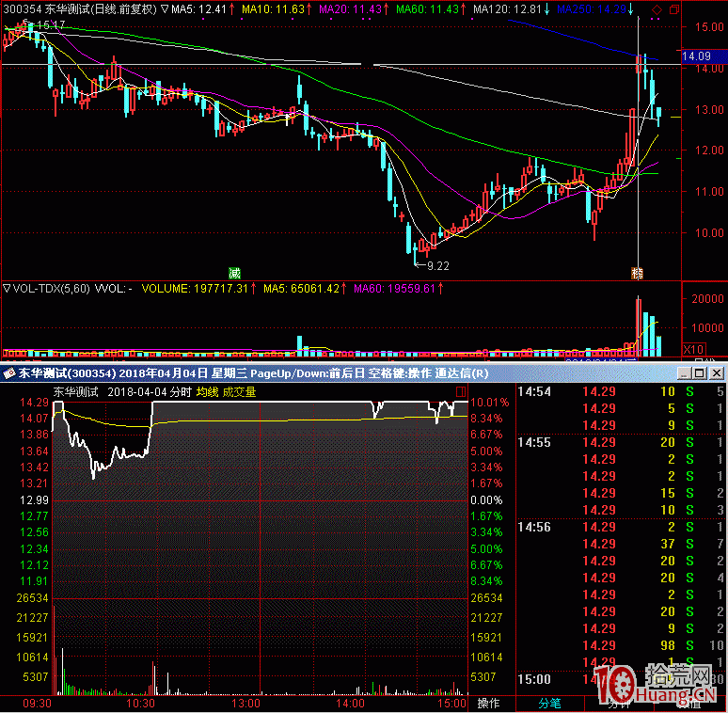Click the 15:00 timestamp in the tick list
Image resolution: width=728 pixels, height=713 pixels.
534,679
